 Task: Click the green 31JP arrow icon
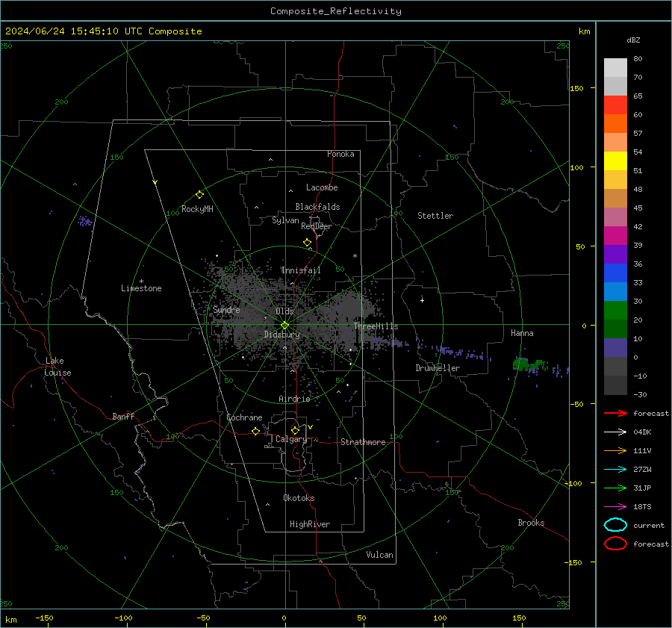click(615, 488)
